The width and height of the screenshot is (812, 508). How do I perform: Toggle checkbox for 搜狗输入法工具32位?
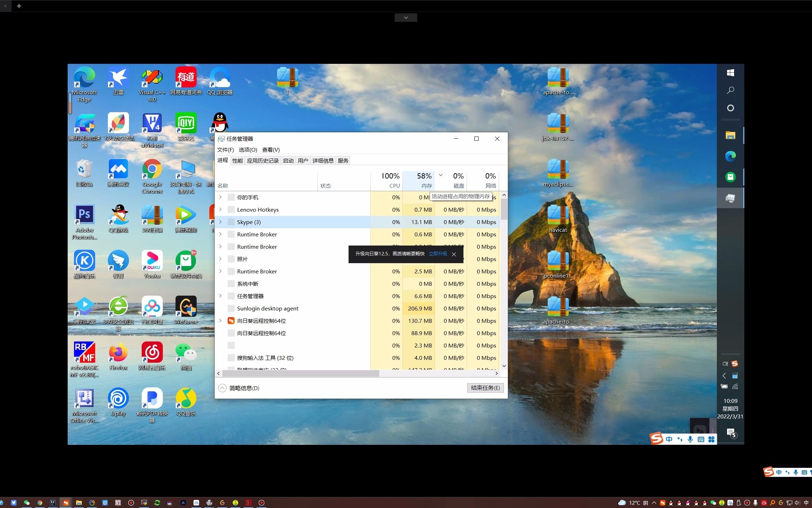point(230,358)
